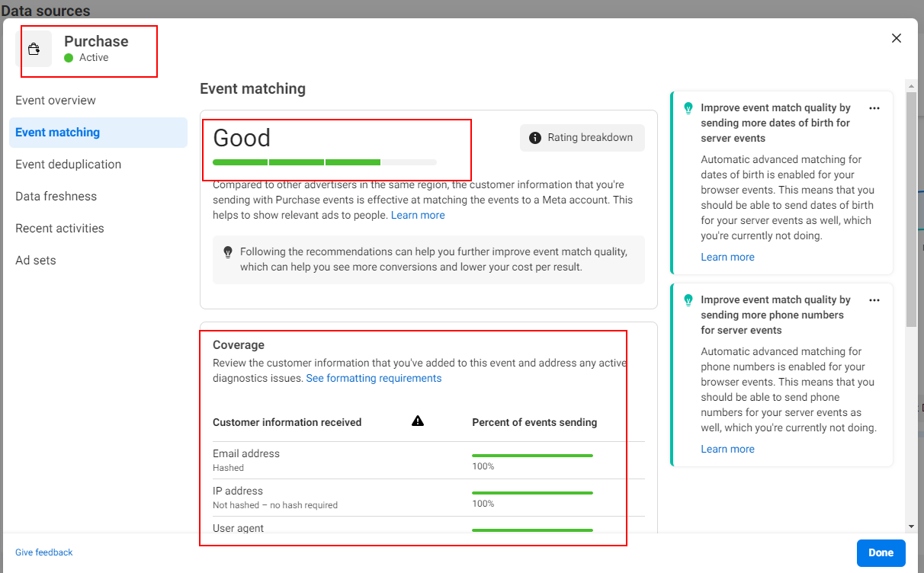924x573 pixels.
Task: Open the three-dot menu on the phone numbers card
Action: pos(874,300)
